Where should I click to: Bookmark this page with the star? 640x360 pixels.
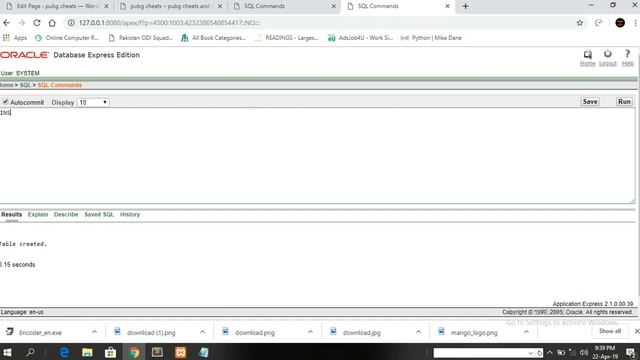coord(580,23)
